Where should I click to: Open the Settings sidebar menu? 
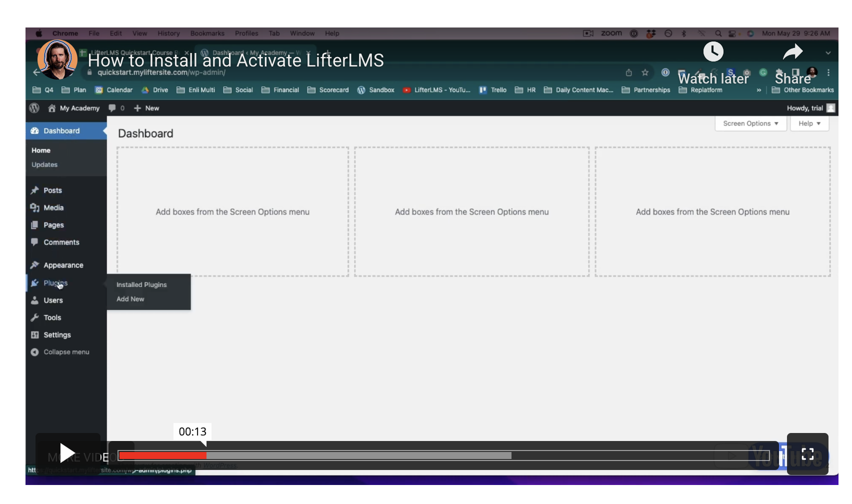[x=57, y=335]
